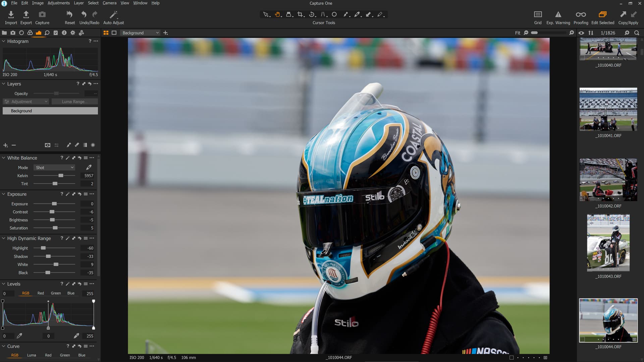Click the Export icon in toolbar

pos(26,14)
